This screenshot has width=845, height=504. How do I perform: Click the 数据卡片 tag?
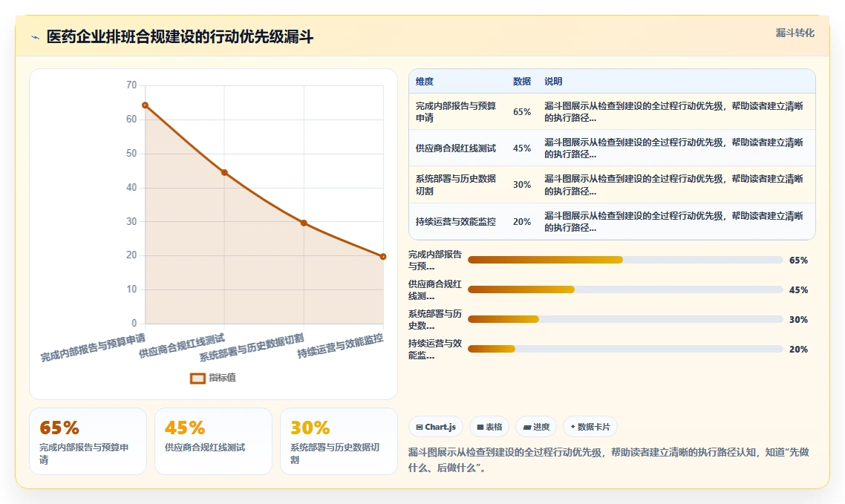tap(590, 427)
